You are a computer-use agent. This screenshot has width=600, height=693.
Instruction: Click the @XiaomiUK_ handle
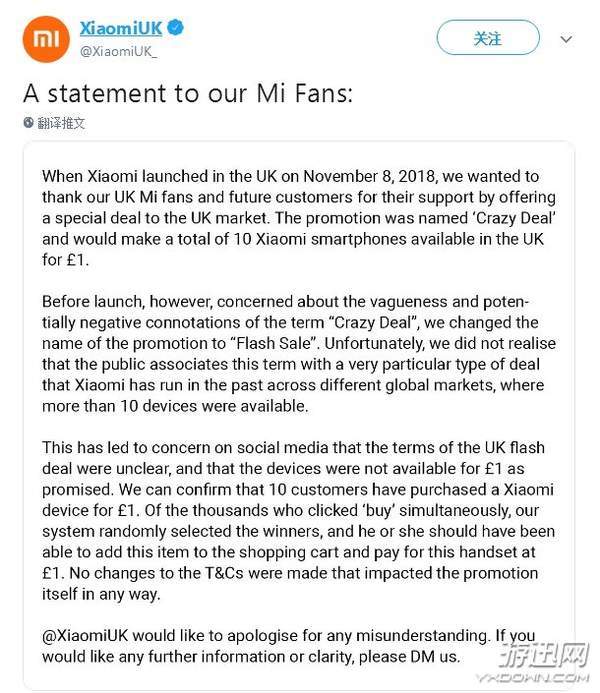click(x=118, y=51)
